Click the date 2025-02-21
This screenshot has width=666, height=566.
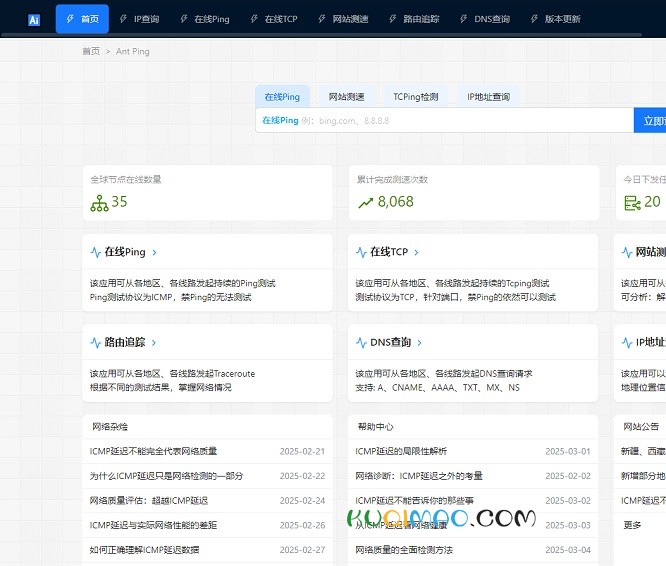click(x=302, y=451)
